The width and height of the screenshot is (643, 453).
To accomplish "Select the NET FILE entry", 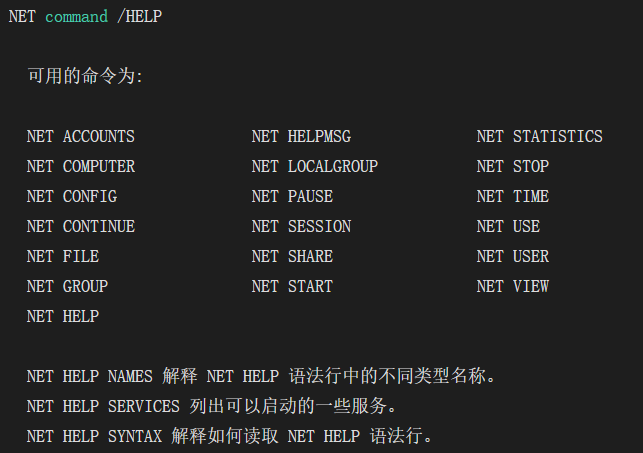I will (62, 256).
